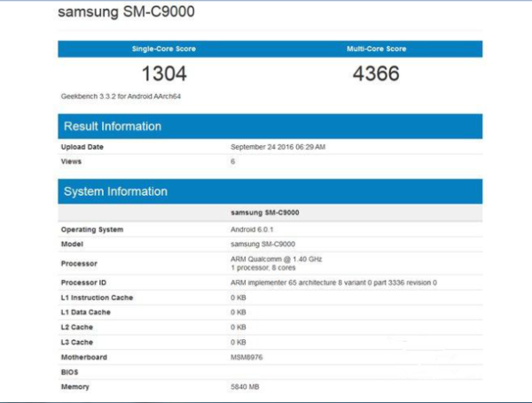Click the single-core score value 1304
Image resolution: width=532 pixels, height=403 pixels.
(x=163, y=74)
